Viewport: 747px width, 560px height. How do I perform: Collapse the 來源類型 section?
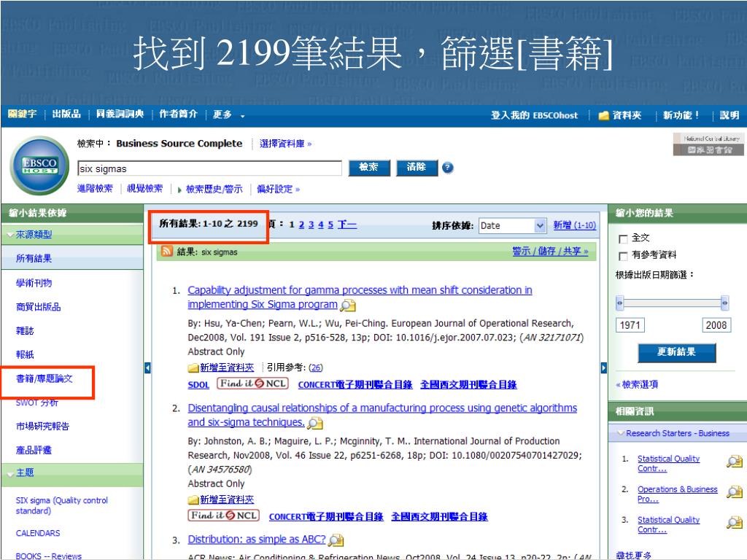9,235
